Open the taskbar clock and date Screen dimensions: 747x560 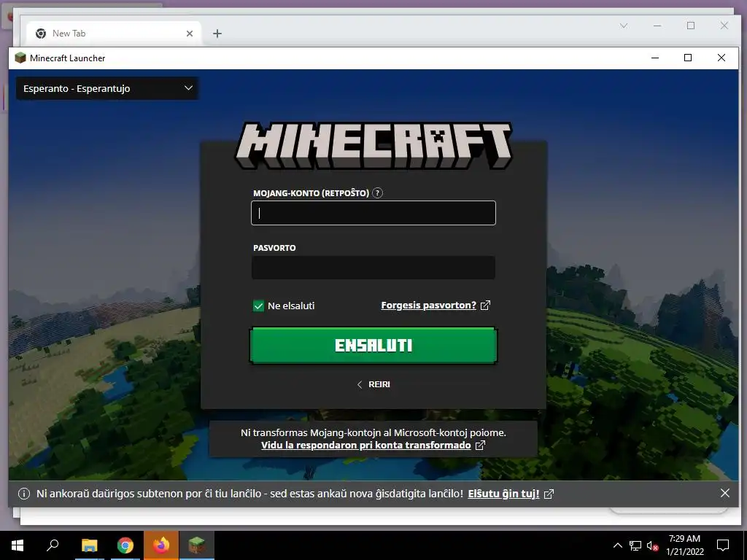(684, 545)
